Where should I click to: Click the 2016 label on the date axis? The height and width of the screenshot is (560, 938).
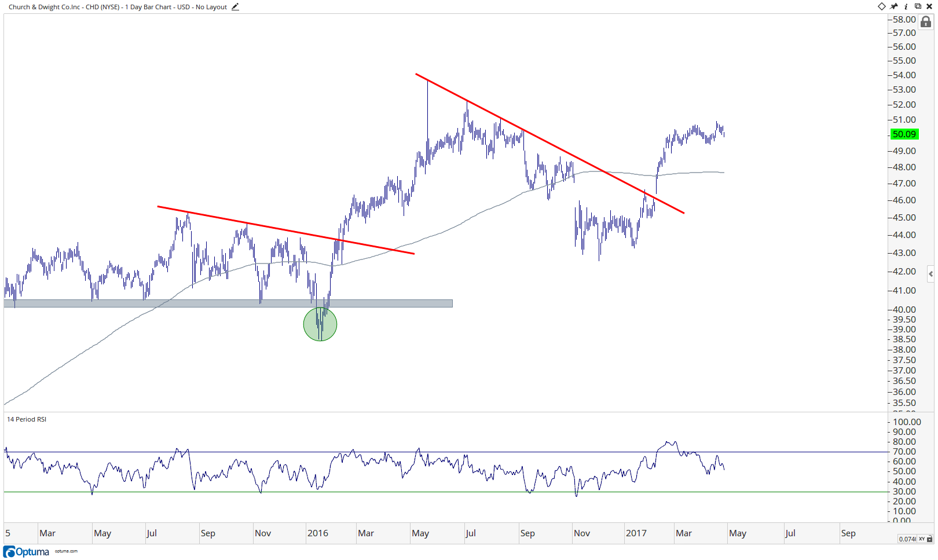[x=318, y=533]
